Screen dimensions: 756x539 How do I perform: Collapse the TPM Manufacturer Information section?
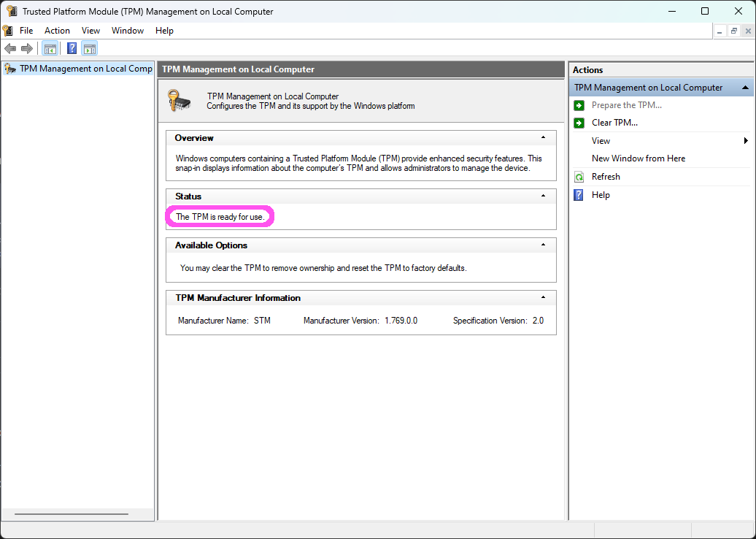tap(543, 297)
